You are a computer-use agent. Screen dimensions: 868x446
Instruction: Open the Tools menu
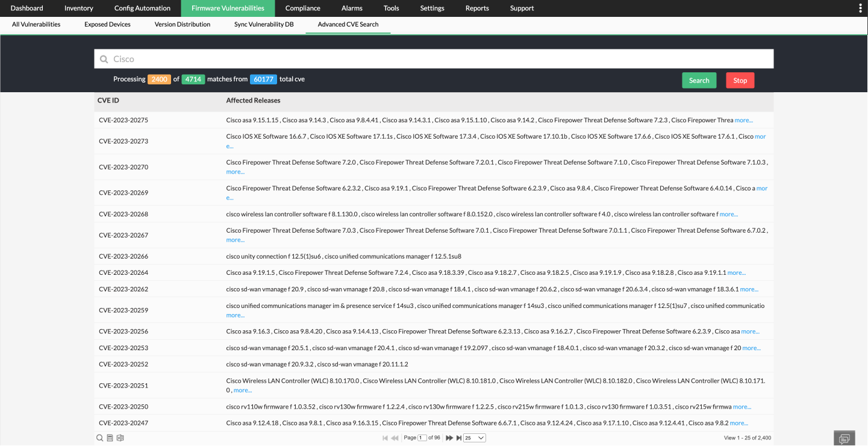[392, 8]
